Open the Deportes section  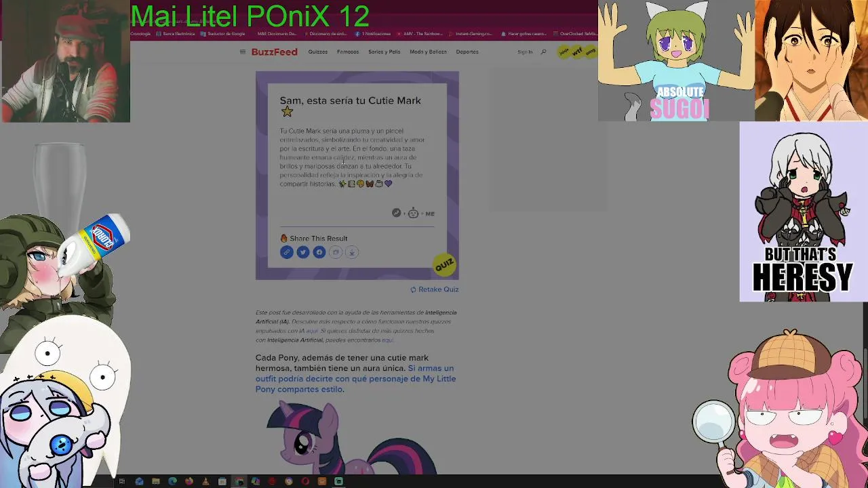click(467, 52)
